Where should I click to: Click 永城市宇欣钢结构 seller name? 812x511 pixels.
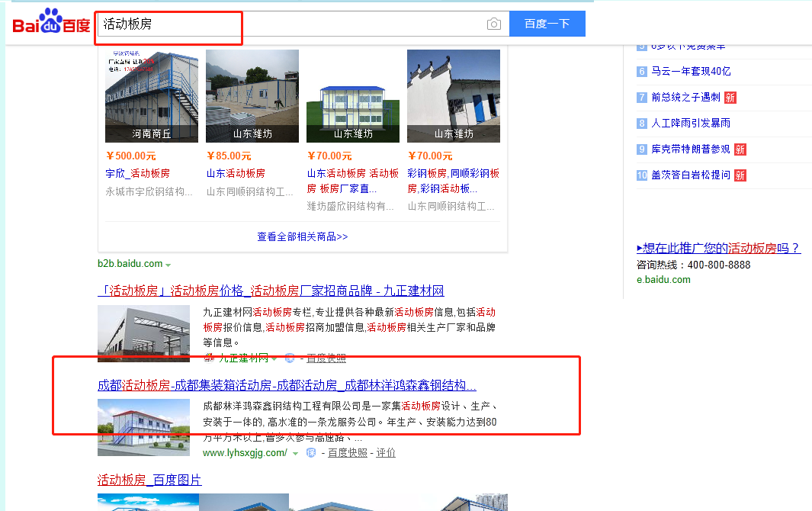149,191
